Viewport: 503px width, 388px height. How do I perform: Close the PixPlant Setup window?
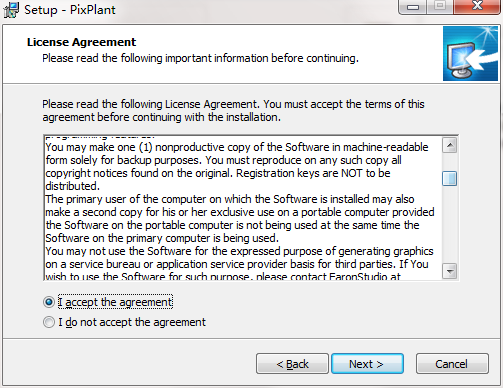click(477, 7)
